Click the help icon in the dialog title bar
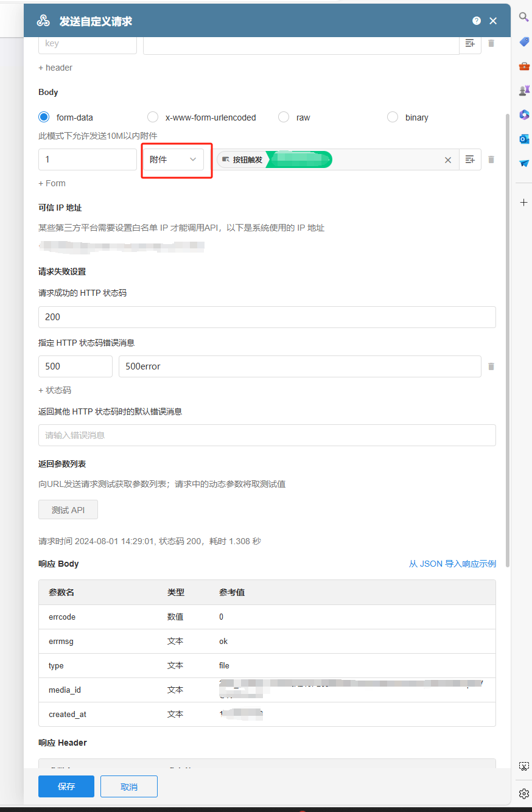Viewport: 532px width, 812px height. point(477,20)
